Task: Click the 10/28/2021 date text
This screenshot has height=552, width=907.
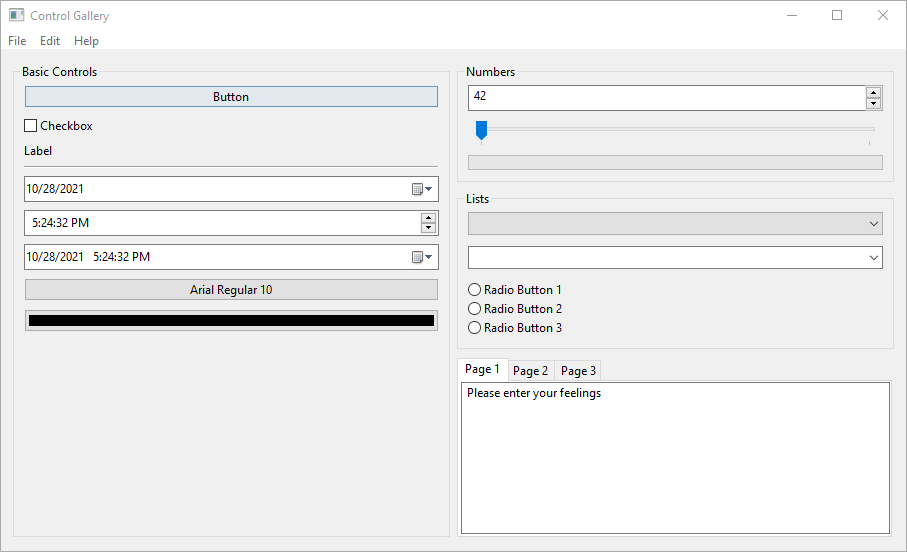Action: tap(55, 189)
